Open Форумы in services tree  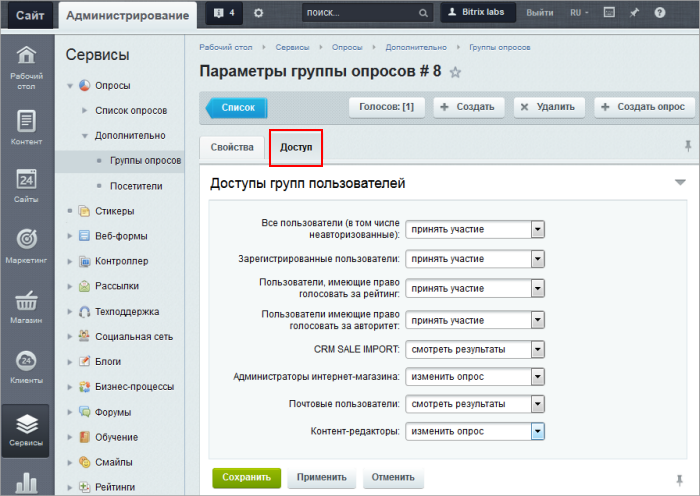coord(113,412)
